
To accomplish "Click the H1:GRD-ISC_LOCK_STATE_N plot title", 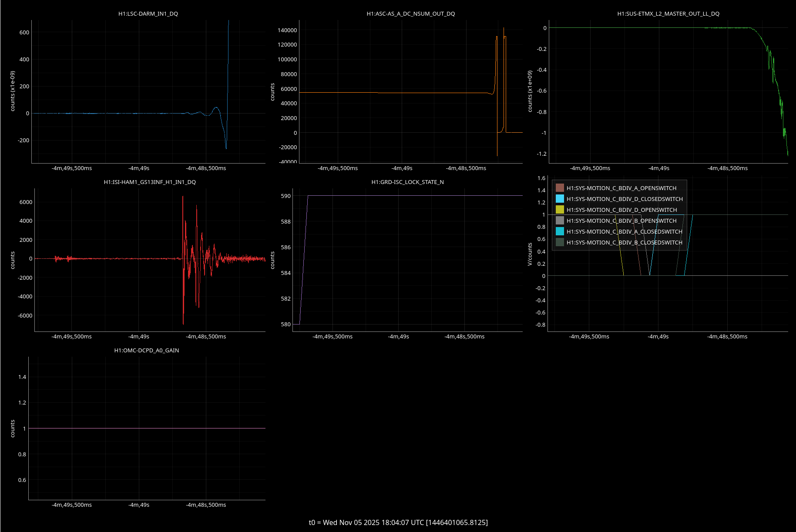I will pyautogui.click(x=407, y=182).
